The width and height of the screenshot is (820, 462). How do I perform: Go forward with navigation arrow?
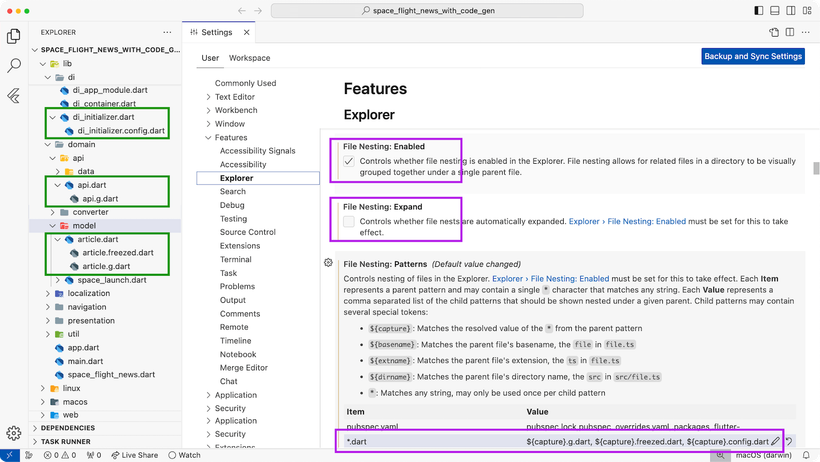pyautogui.click(x=258, y=10)
